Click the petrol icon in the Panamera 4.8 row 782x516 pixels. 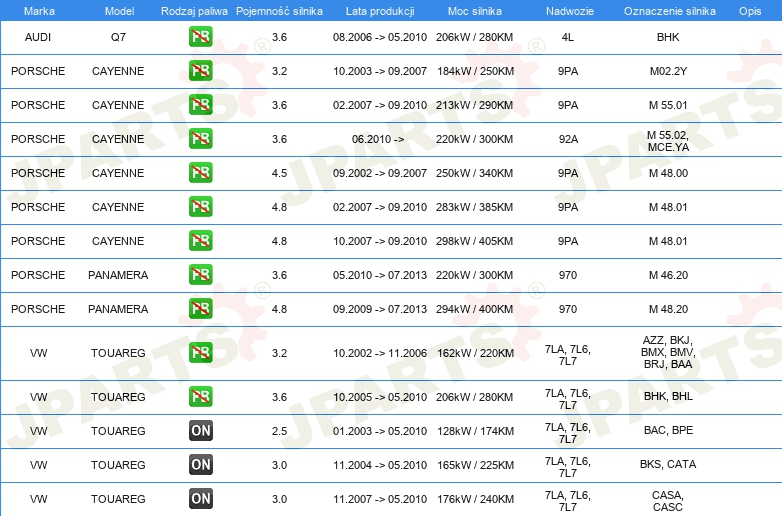[200, 308]
